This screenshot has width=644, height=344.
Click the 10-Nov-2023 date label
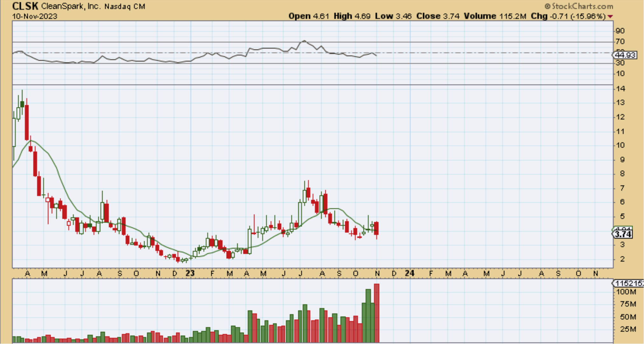click(35, 16)
